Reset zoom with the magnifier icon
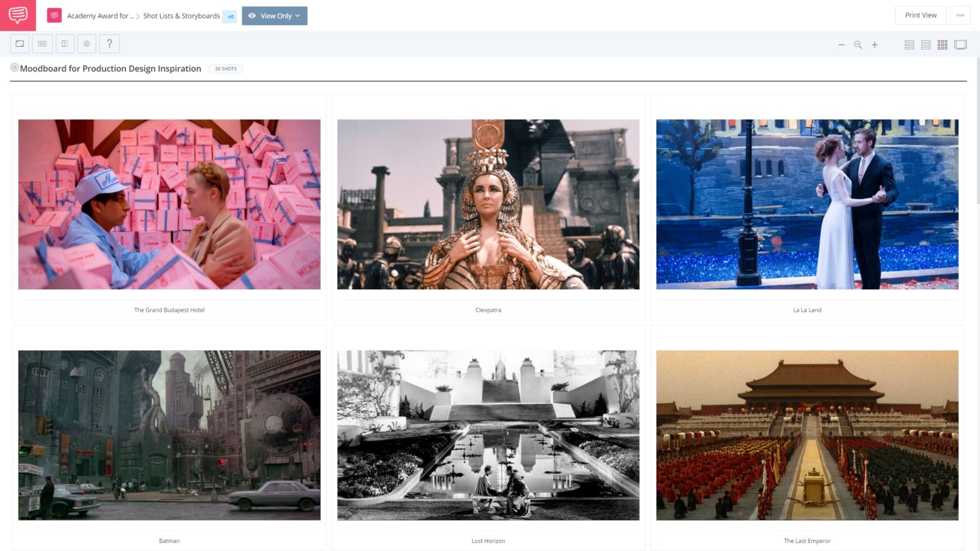Viewport: 980px width, 551px height. tap(858, 45)
